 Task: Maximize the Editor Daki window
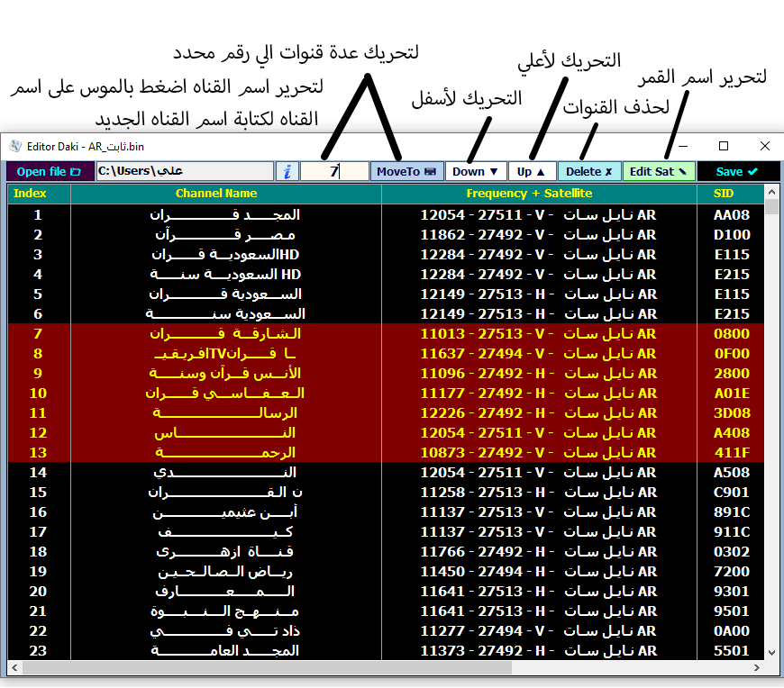(x=724, y=146)
